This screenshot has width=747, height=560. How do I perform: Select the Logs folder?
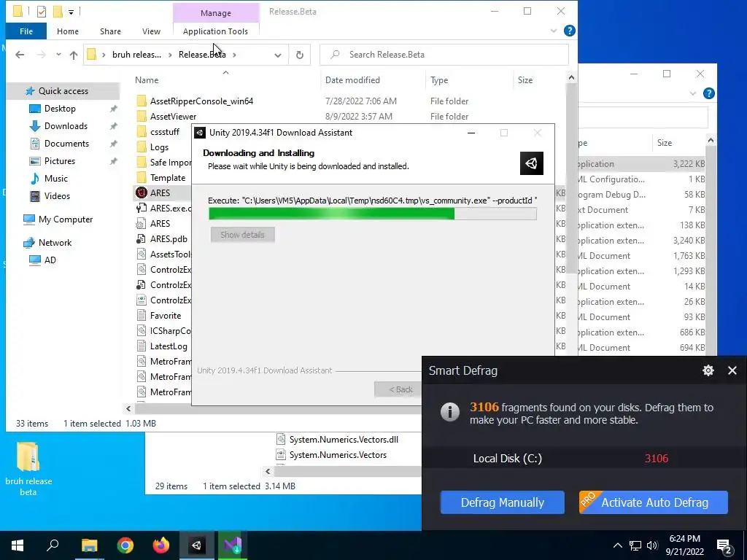click(159, 147)
